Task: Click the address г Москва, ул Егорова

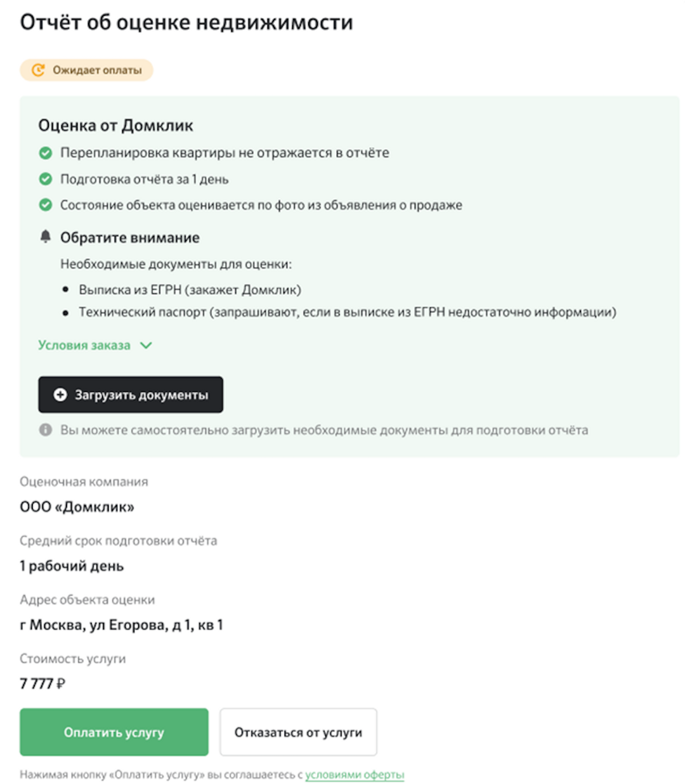Action: point(121,625)
